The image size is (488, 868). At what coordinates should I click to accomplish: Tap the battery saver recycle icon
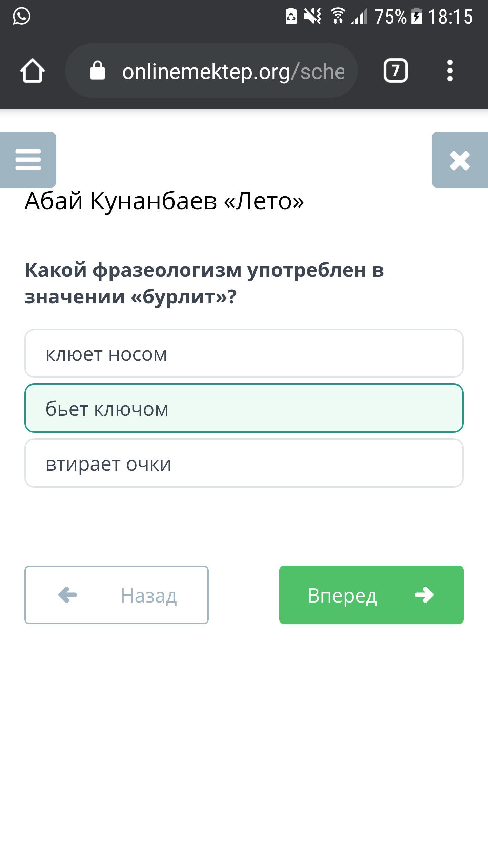click(x=291, y=16)
